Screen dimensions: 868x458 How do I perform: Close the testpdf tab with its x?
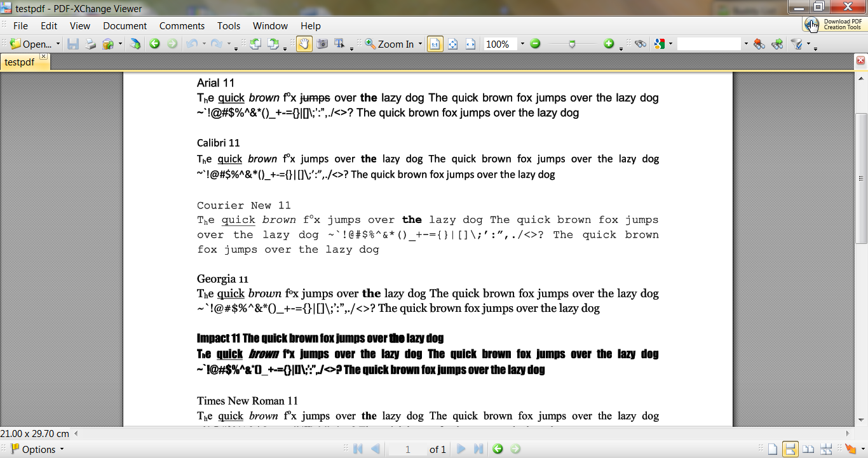click(x=44, y=57)
